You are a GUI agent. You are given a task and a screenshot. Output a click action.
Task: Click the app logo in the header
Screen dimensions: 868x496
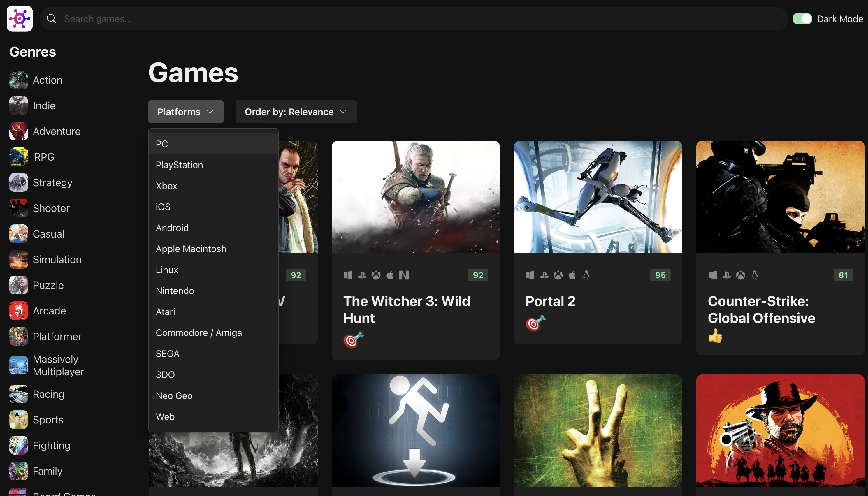[20, 19]
